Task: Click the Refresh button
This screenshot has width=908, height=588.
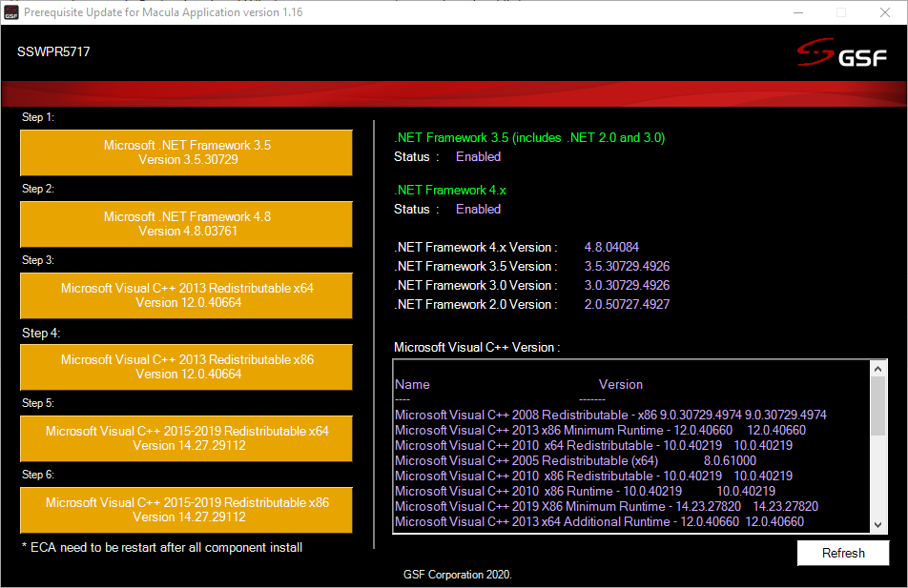Action: coord(843,553)
